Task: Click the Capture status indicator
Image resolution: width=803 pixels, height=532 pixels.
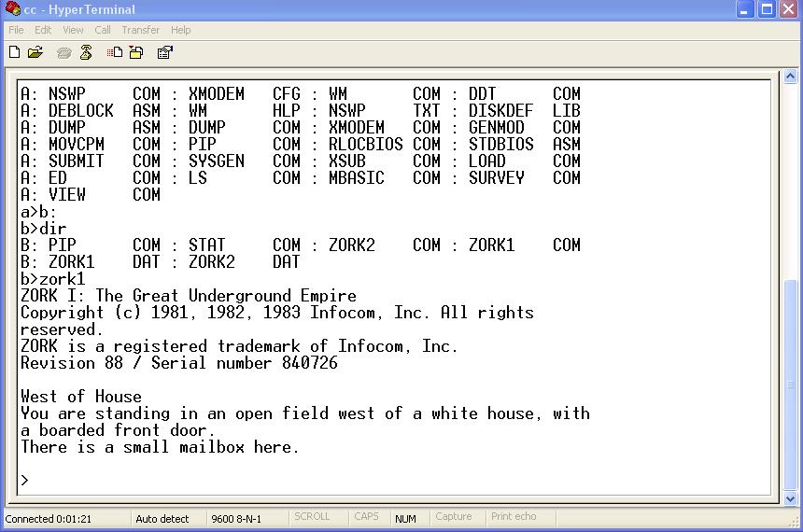Action: point(453,517)
